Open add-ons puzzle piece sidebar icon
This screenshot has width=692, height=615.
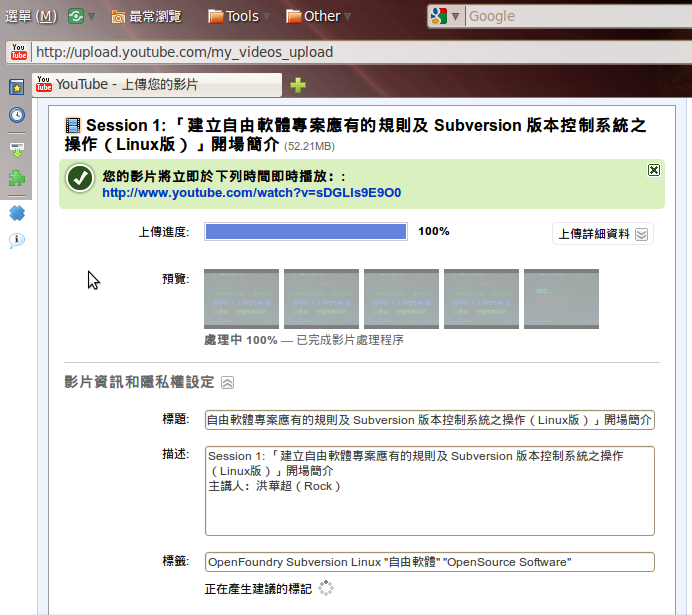click(17, 179)
